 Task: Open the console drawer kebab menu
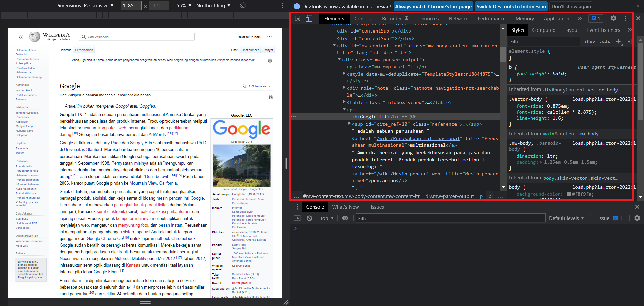[x=297, y=207]
